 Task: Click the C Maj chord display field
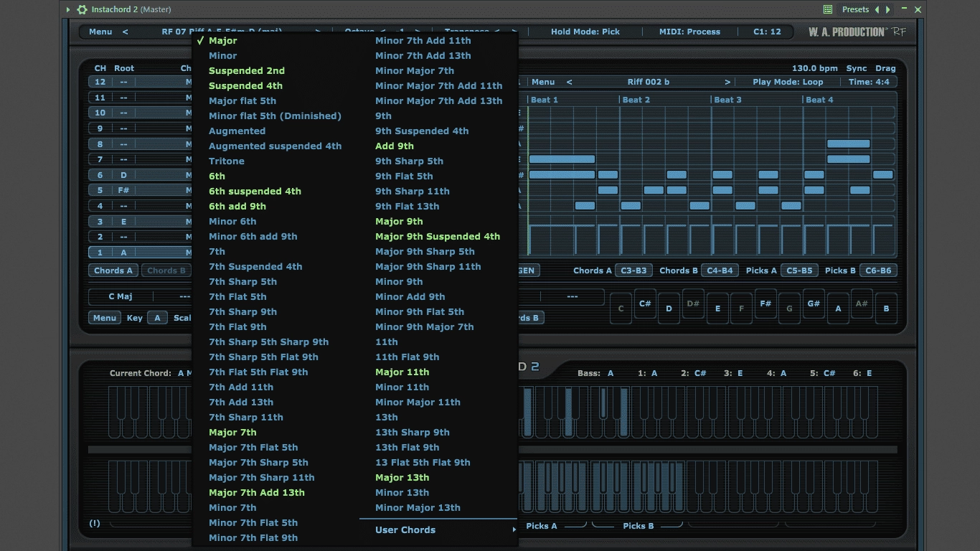click(x=120, y=296)
